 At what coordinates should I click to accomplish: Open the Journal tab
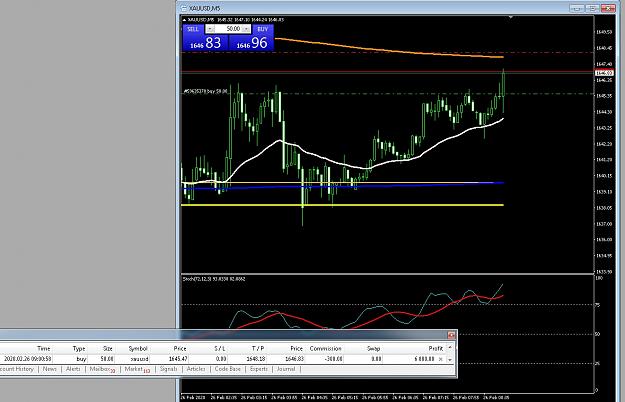[286, 369]
